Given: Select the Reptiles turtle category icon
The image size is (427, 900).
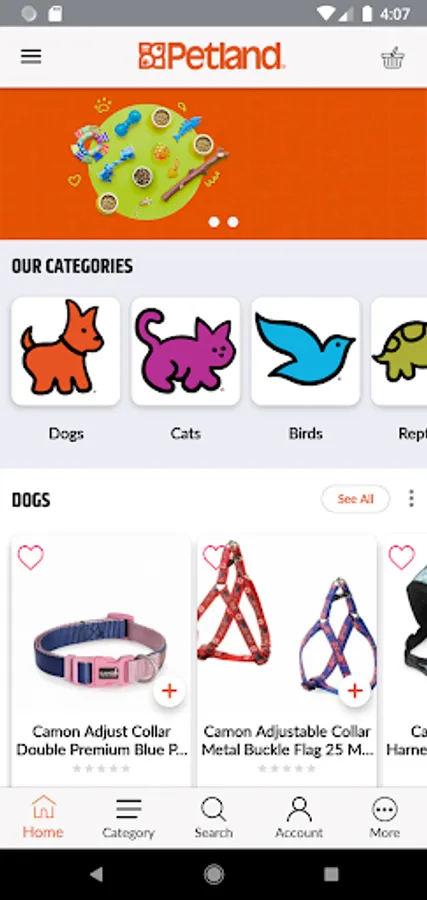Looking at the screenshot, I should pyautogui.click(x=399, y=351).
